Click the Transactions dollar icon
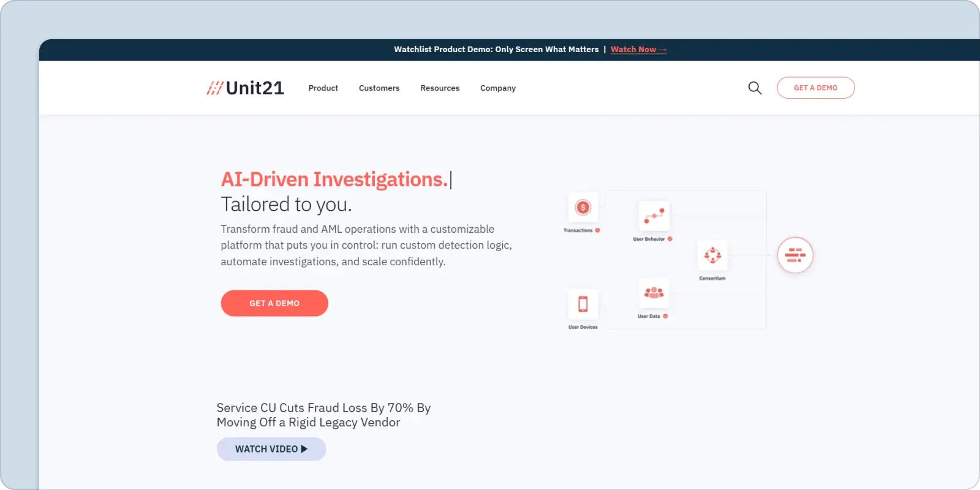Image resolution: width=980 pixels, height=490 pixels. [583, 208]
